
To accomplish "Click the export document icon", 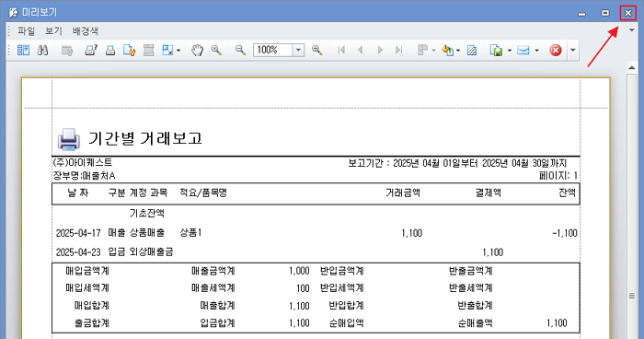I will click(496, 50).
